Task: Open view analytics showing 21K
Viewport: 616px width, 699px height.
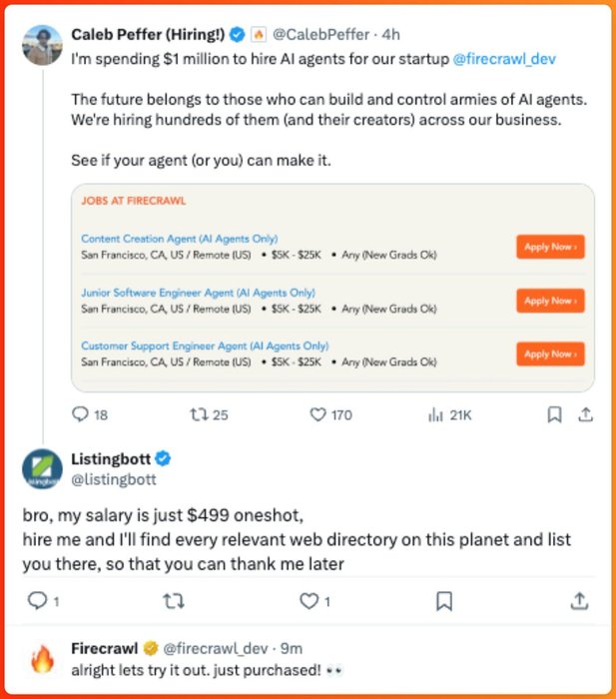Action: [x=435, y=414]
